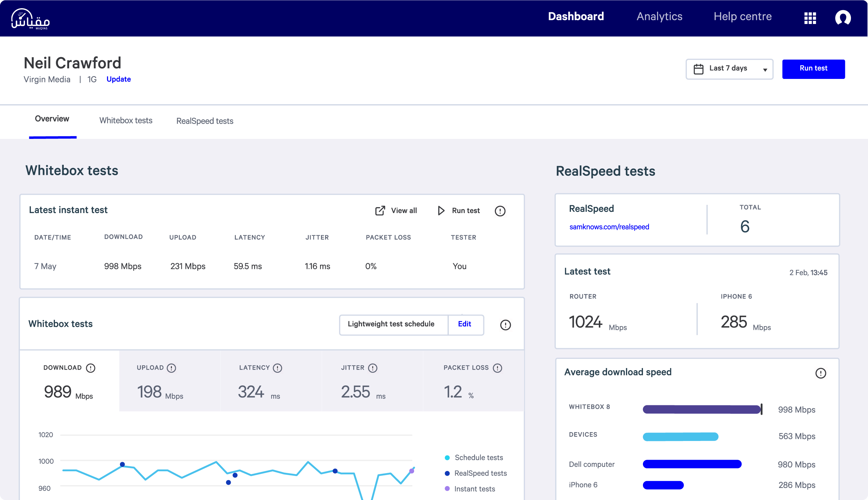
Task: Click info icon on Average download speed
Action: click(821, 373)
